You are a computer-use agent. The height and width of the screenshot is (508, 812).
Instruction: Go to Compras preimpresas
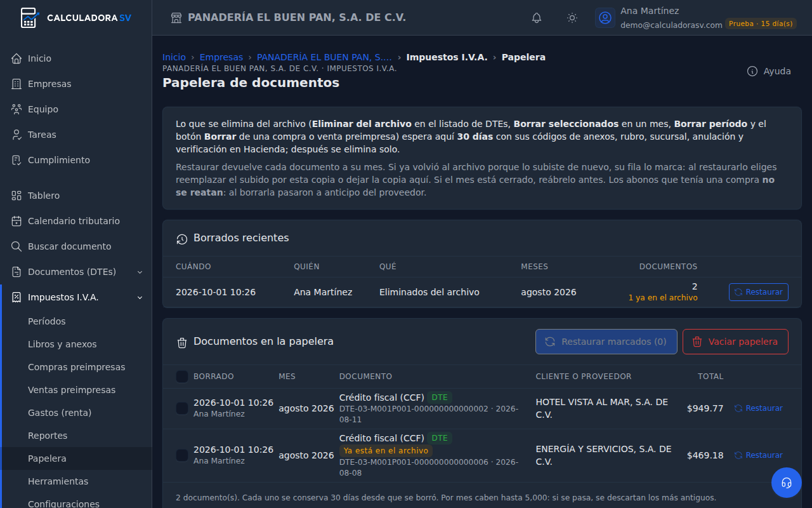77,367
